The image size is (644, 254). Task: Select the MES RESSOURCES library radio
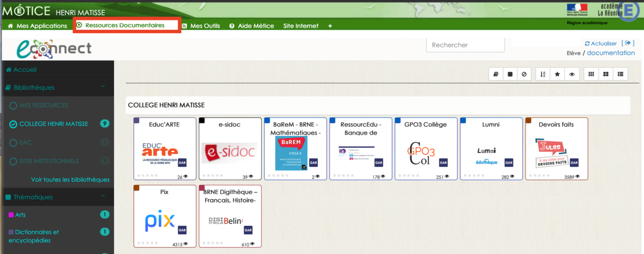click(x=13, y=105)
